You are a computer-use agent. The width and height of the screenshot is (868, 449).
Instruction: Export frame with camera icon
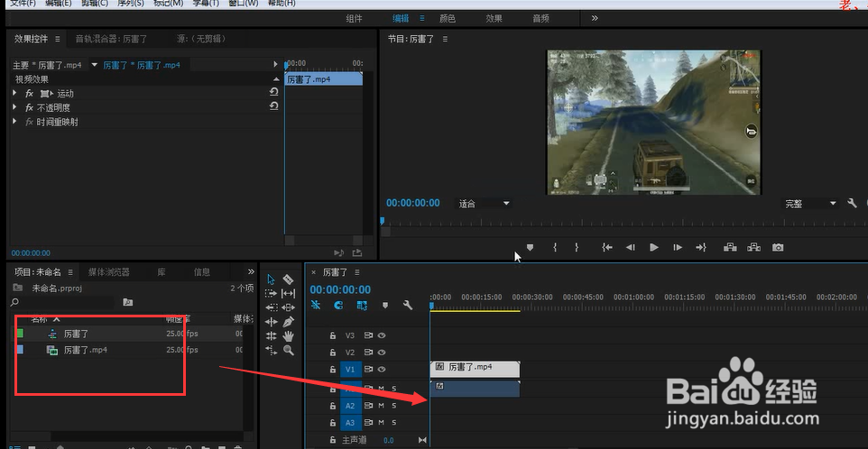(x=778, y=248)
